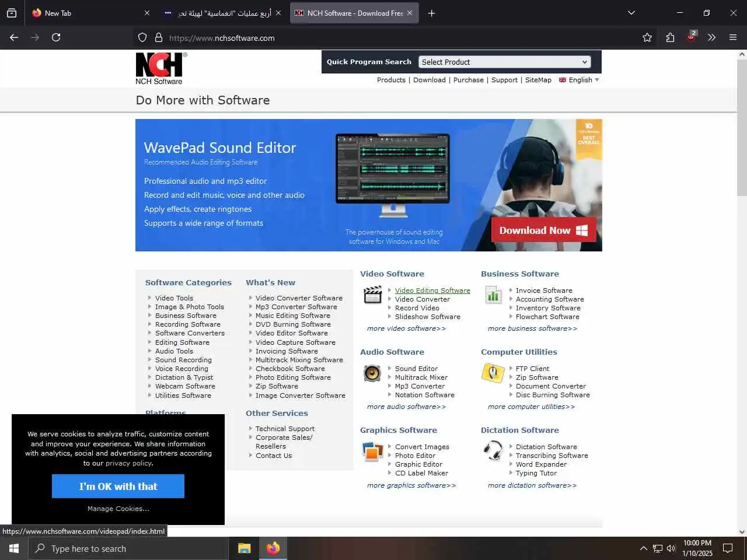747x560 pixels.
Task: Click more video software link
Action: coord(406,328)
